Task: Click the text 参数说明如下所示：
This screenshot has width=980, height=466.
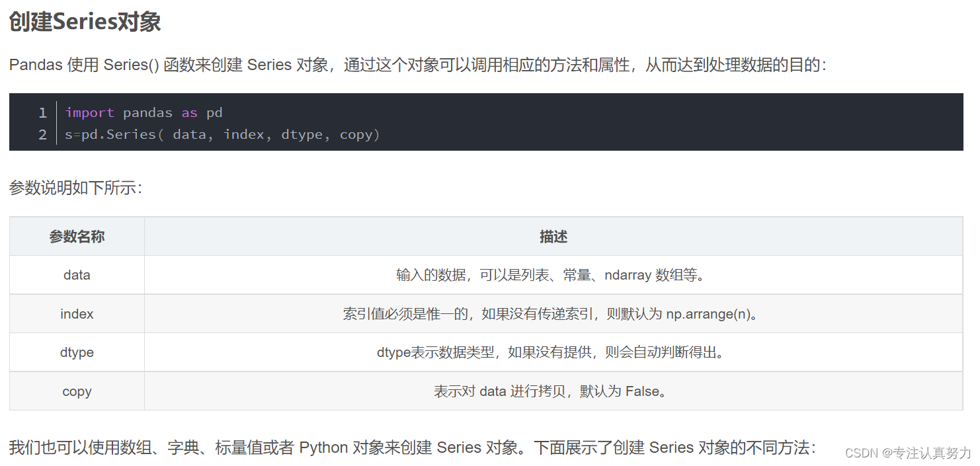Action: [x=75, y=188]
